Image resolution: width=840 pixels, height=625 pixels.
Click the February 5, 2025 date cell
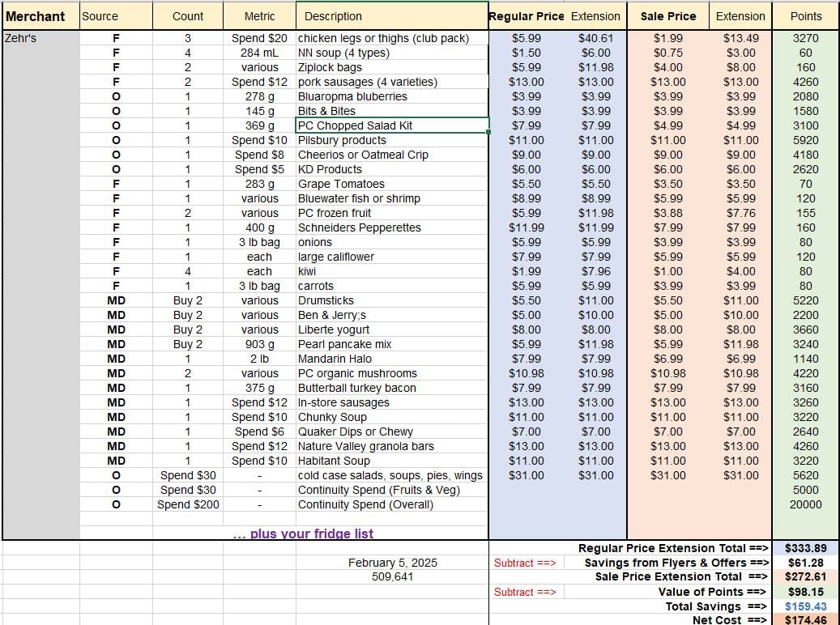(392, 563)
